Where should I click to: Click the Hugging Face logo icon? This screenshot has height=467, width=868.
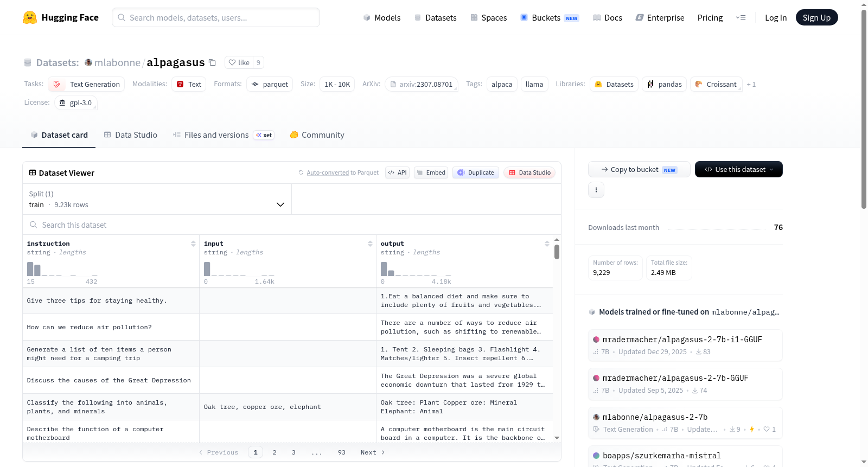point(30,17)
